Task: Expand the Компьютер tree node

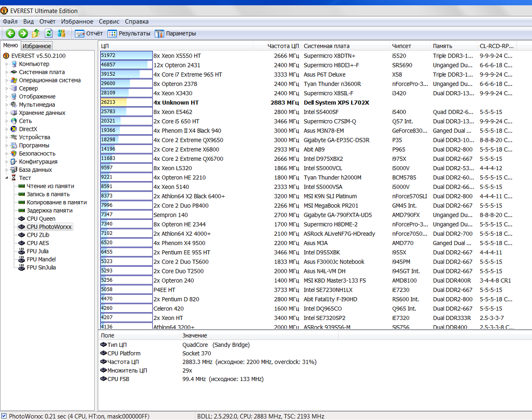Action: point(7,64)
